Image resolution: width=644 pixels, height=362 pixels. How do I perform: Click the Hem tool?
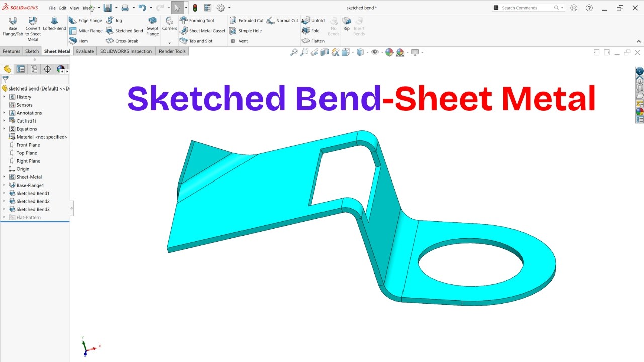tap(78, 41)
